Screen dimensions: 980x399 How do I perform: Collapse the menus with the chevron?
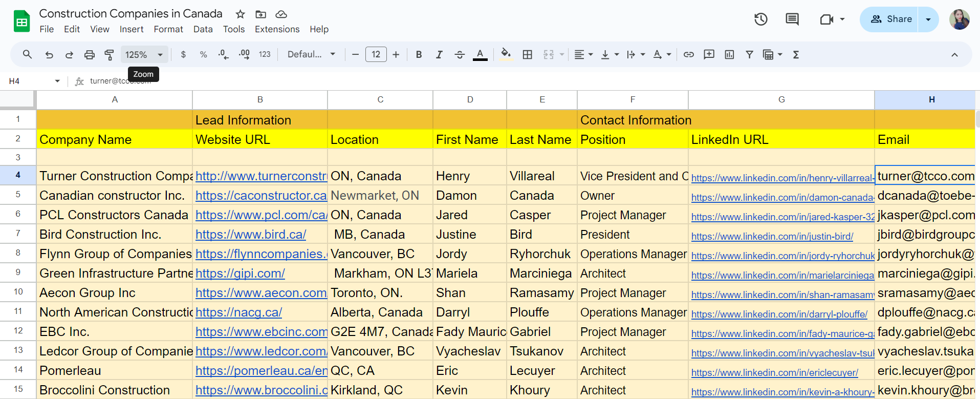(x=954, y=55)
